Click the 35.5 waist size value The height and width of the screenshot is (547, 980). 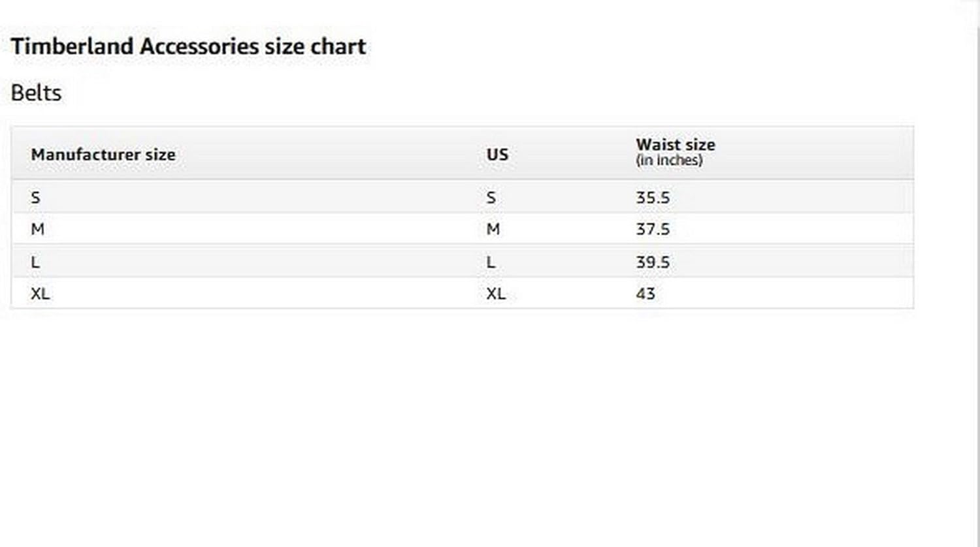tap(653, 198)
